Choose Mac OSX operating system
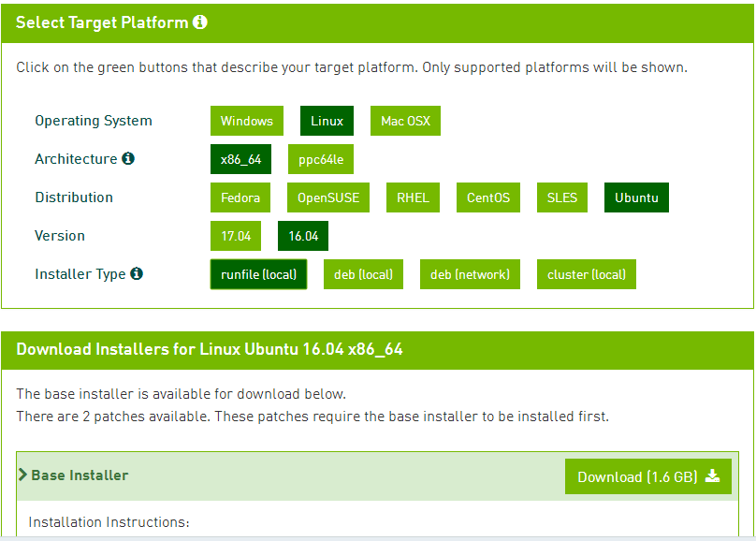 (x=405, y=121)
